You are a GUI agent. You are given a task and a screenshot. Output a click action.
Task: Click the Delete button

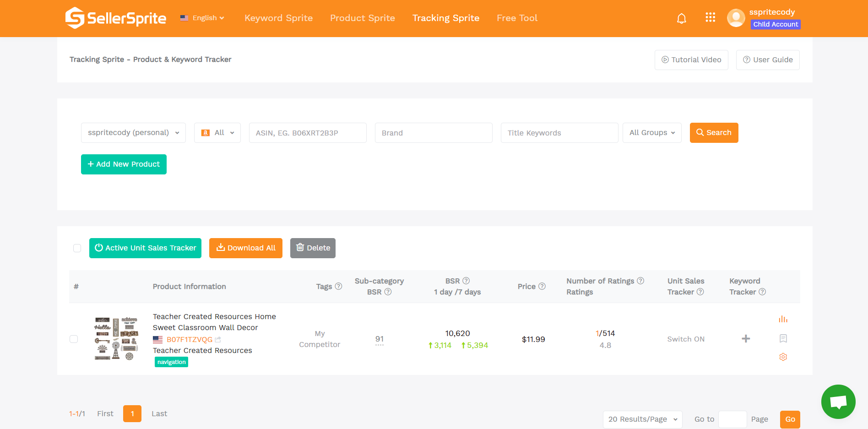click(313, 248)
